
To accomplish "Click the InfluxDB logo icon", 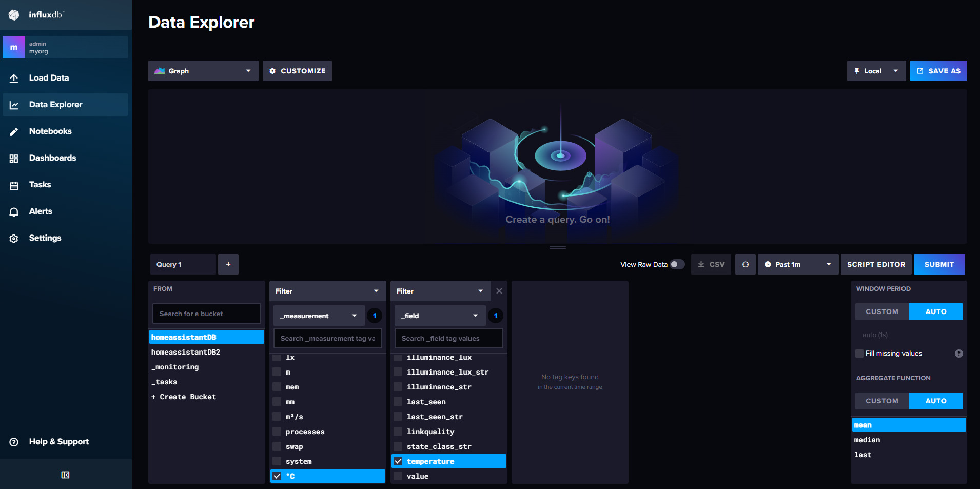I will [x=14, y=15].
